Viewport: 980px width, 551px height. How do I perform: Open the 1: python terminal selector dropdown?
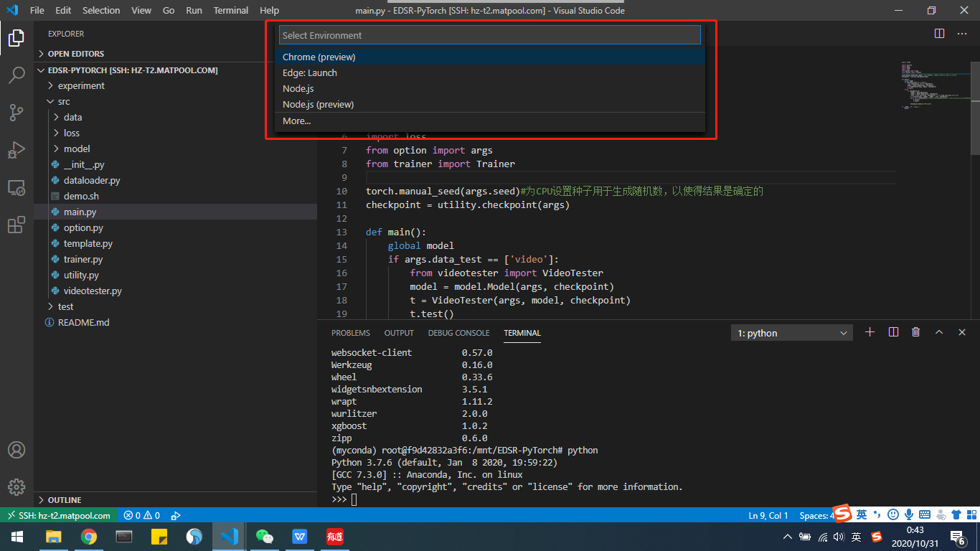[x=792, y=333]
